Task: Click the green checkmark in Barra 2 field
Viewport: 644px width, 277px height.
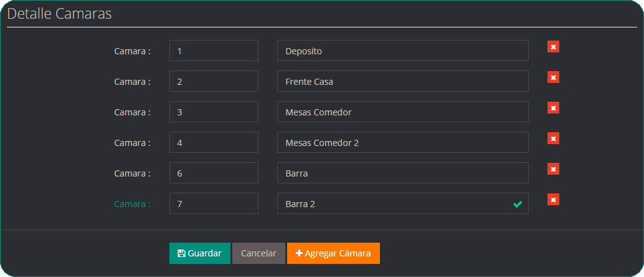Action: [517, 204]
